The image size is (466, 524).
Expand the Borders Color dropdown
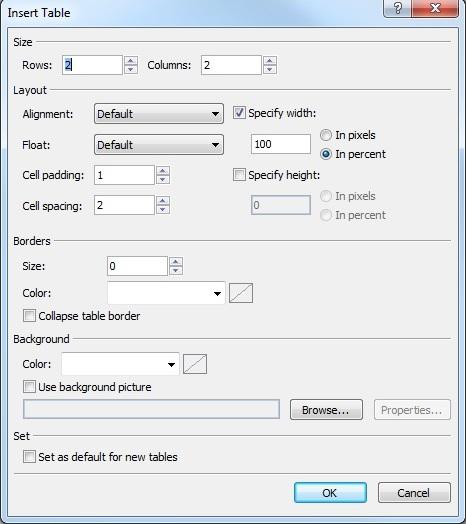pos(166,293)
